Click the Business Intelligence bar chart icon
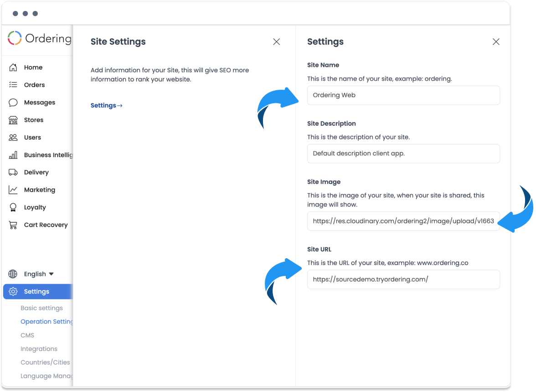 tap(13, 155)
